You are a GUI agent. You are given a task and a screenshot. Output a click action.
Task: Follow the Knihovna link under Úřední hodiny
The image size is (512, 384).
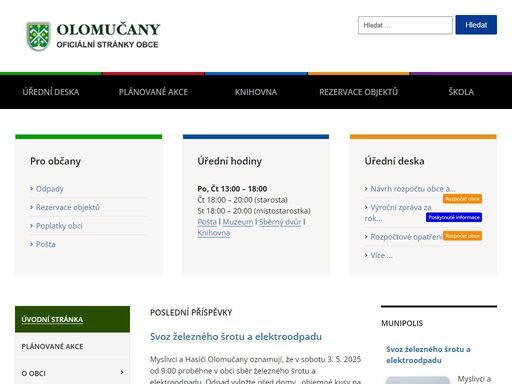coord(214,233)
